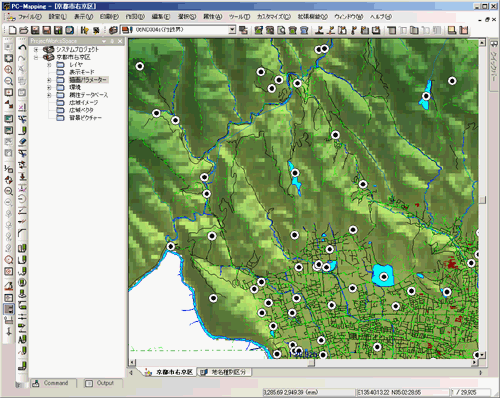The height and width of the screenshot is (398, 500).
Task: Click the Redo arrow icon
Action: coord(22,59)
